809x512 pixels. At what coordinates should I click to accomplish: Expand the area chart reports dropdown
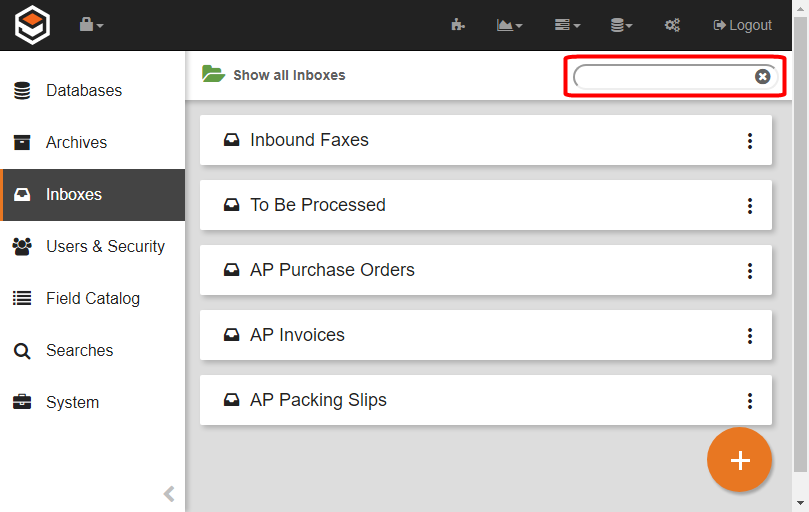[x=509, y=25]
